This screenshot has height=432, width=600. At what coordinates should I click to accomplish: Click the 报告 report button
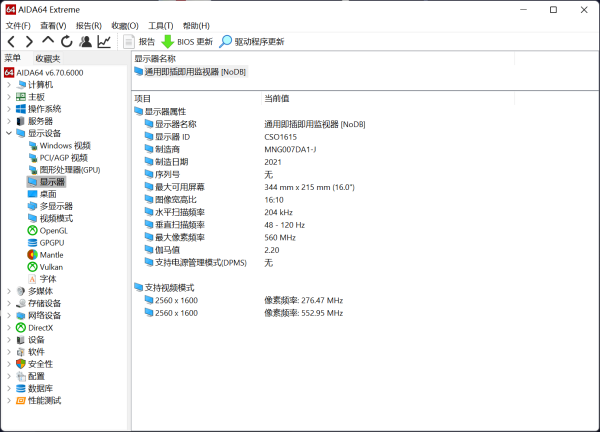pos(139,42)
